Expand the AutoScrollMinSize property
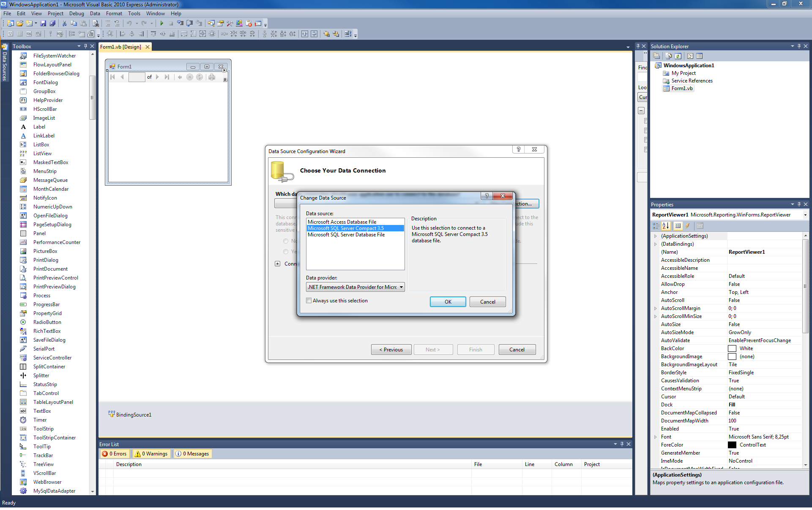 tap(656, 316)
